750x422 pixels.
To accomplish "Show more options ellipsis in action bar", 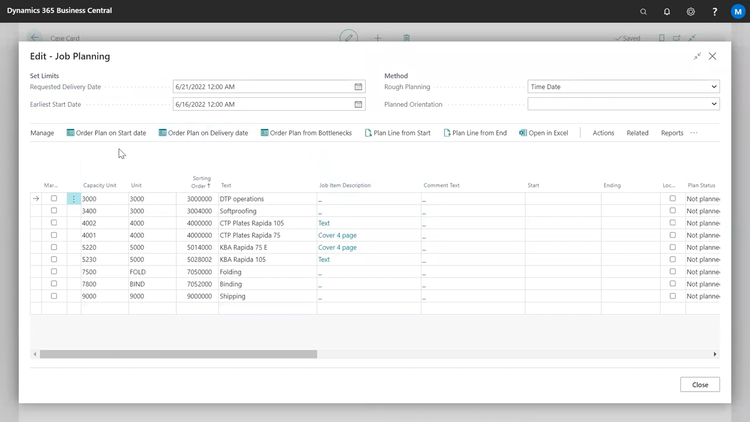I will tap(694, 133).
